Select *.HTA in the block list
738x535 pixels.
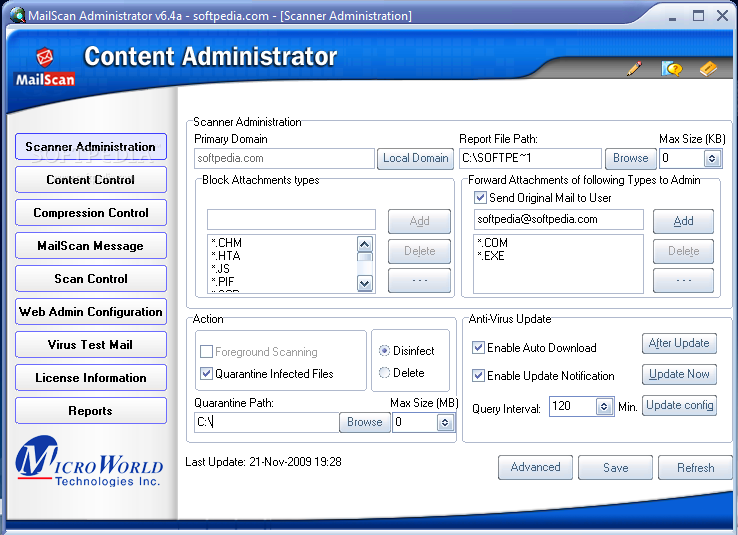click(225, 256)
